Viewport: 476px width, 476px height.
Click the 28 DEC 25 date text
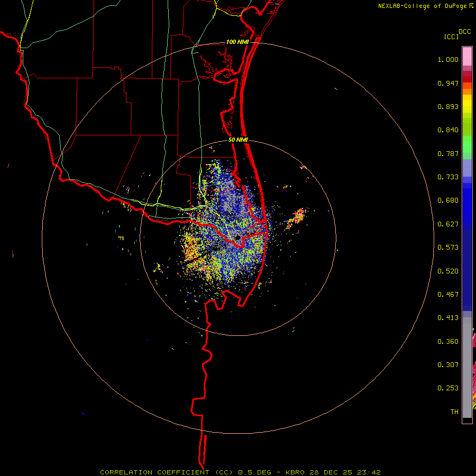click(331, 472)
